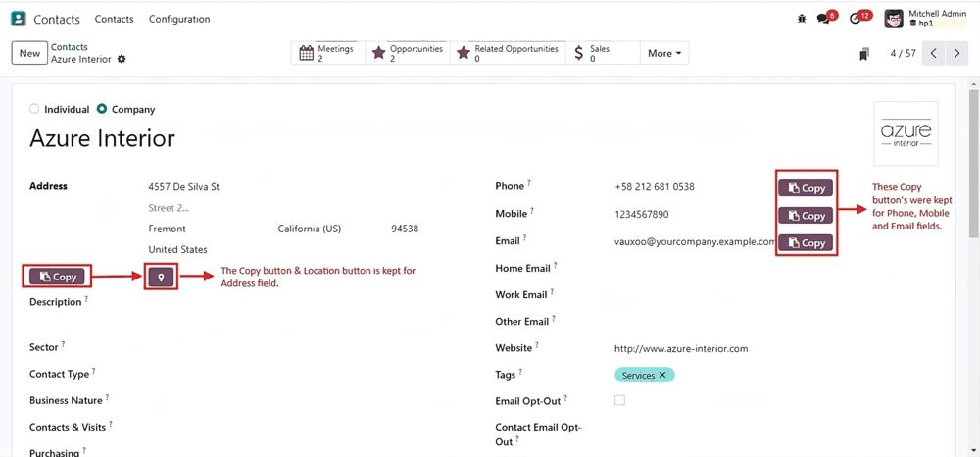Open Mitchell Admin user avatar menu
The height and width of the screenshot is (457, 980).
(894, 19)
